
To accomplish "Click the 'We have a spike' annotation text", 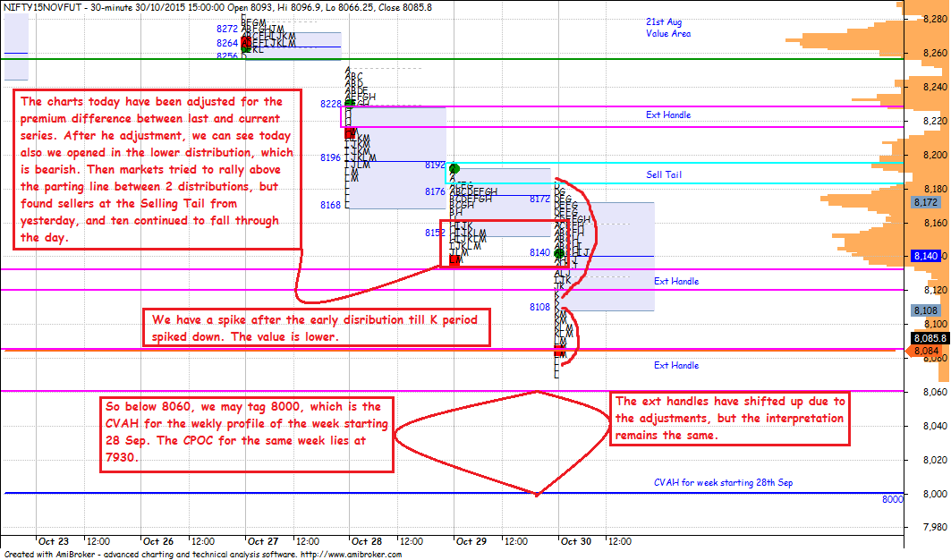I will point(316,327).
